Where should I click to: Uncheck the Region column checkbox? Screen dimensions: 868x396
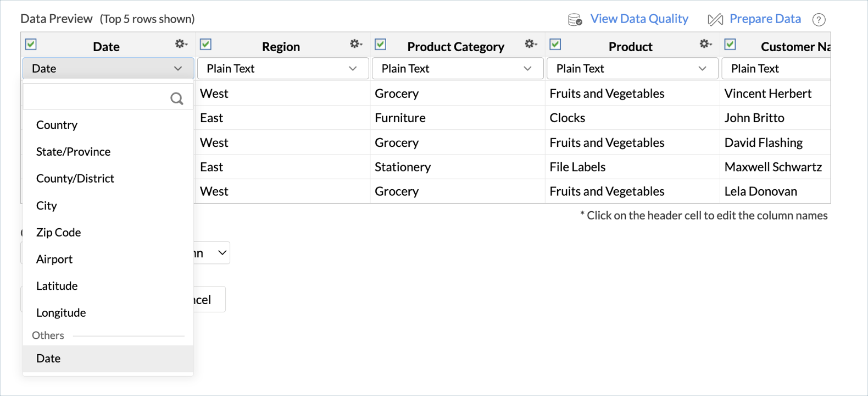[x=206, y=45]
